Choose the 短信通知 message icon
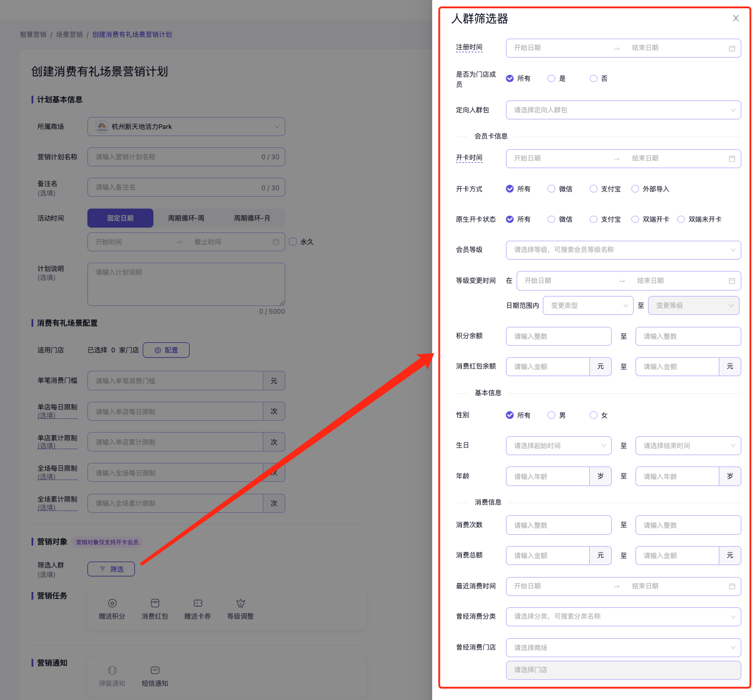The height and width of the screenshot is (700, 755). tap(155, 670)
